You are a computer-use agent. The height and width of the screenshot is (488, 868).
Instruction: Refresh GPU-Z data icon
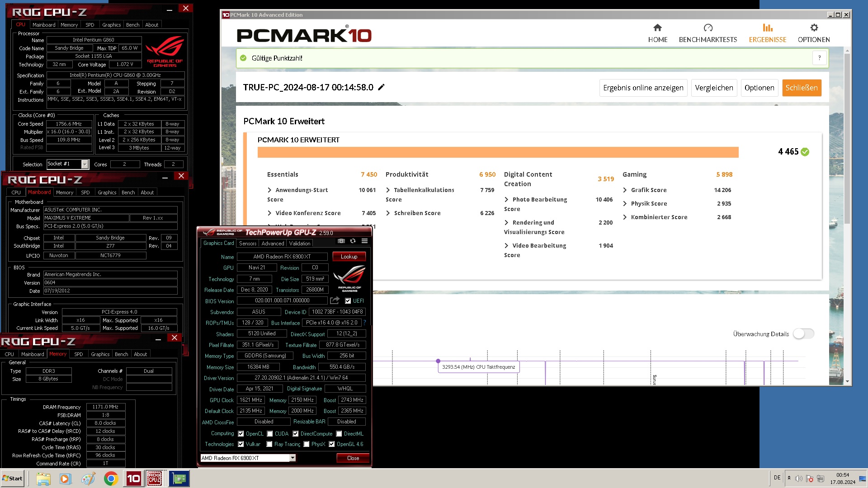tap(353, 241)
